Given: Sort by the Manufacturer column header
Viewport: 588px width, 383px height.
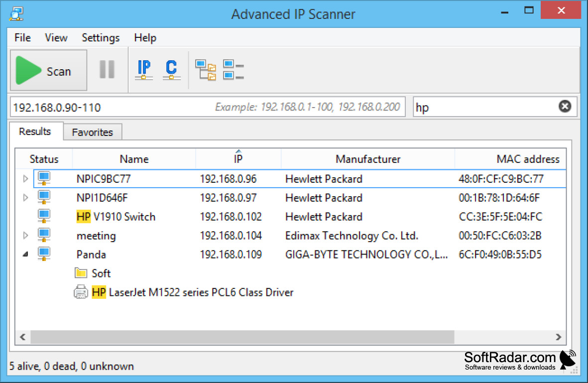Looking at the screenshot, I should click(x=368, y=159).
